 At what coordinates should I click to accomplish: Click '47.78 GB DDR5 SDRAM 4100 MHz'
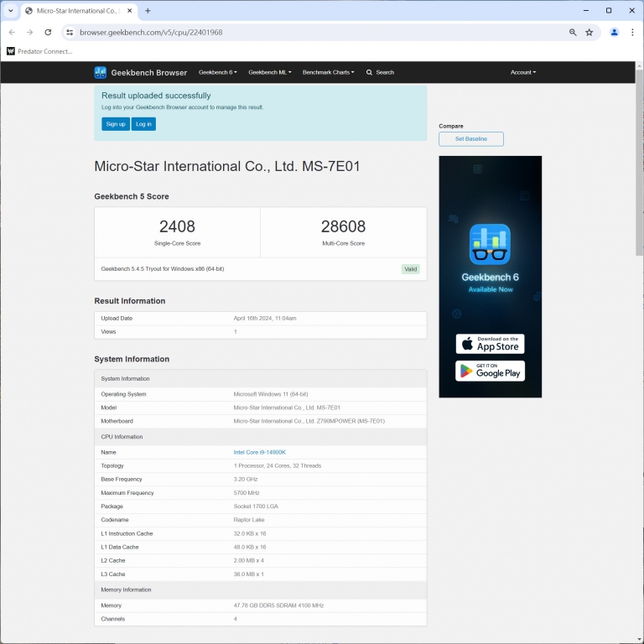(x=278, y=605)
